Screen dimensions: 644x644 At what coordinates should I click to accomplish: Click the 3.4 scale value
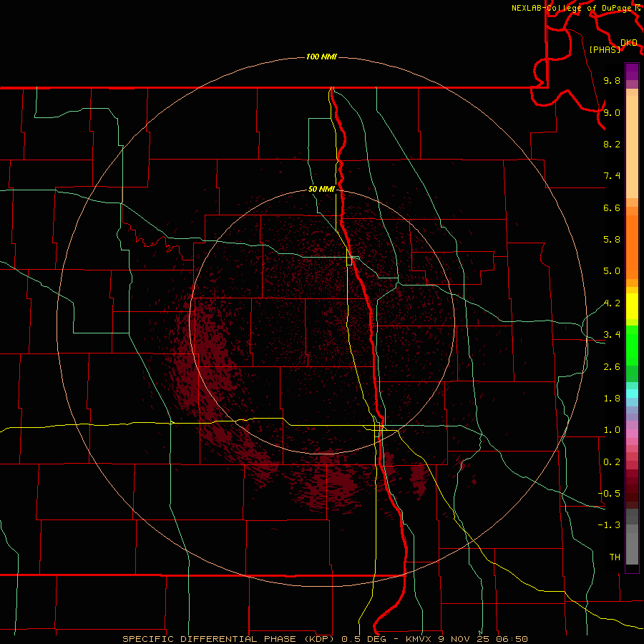tap(612, 335)
